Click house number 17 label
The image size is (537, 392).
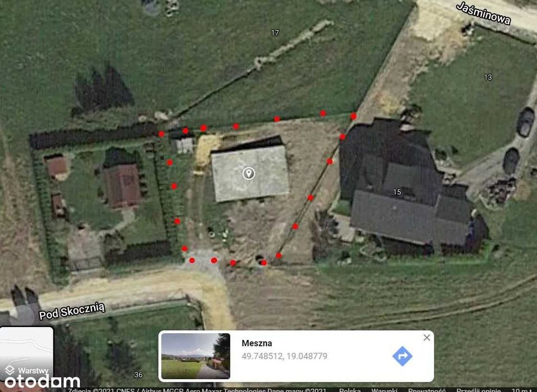point(275,33)
